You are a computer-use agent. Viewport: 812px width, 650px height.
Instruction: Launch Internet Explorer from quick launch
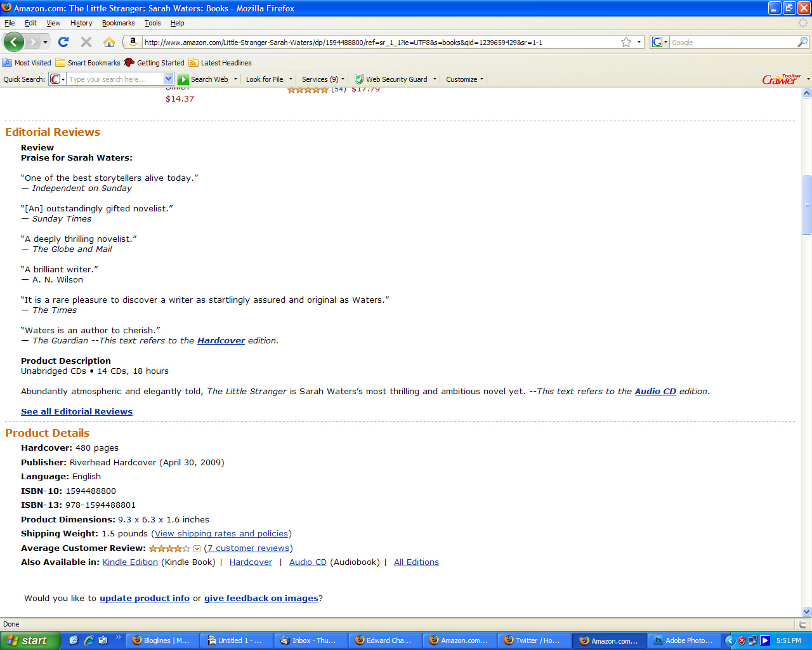pyautogui.click(x=88, y=640)
